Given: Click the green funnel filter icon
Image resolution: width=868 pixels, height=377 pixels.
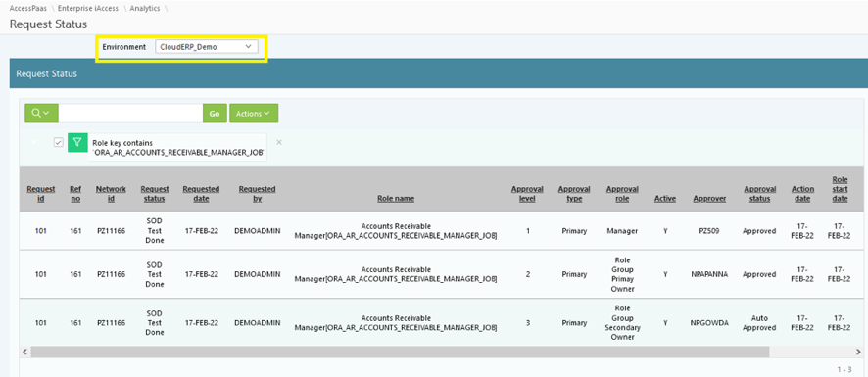Looking at the screenshot, I should click(77, 142).
